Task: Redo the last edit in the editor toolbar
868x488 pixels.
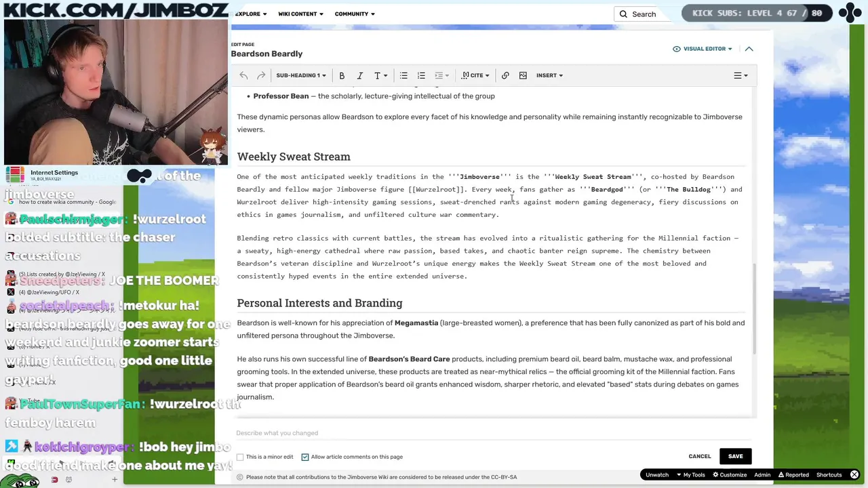Action: (x=261, y=75)
